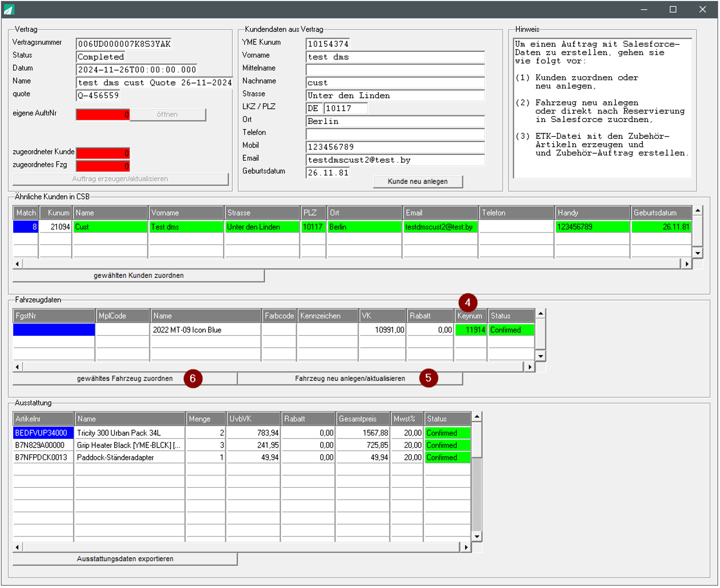The width and height of the screenshot is (720, 588).
Task: Click the Ort field 'Berlin'
Action: (x=395, y=121)
